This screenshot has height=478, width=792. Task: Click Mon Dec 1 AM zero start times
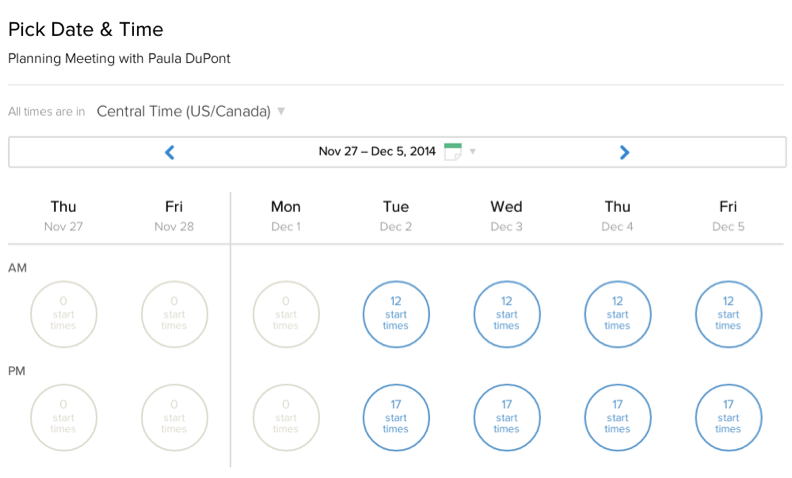[286, 314]
